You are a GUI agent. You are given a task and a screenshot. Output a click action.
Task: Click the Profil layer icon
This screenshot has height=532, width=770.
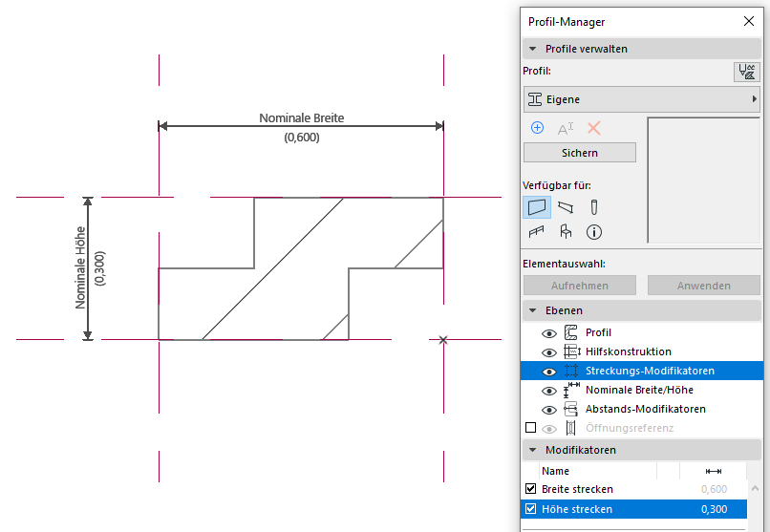570,332
